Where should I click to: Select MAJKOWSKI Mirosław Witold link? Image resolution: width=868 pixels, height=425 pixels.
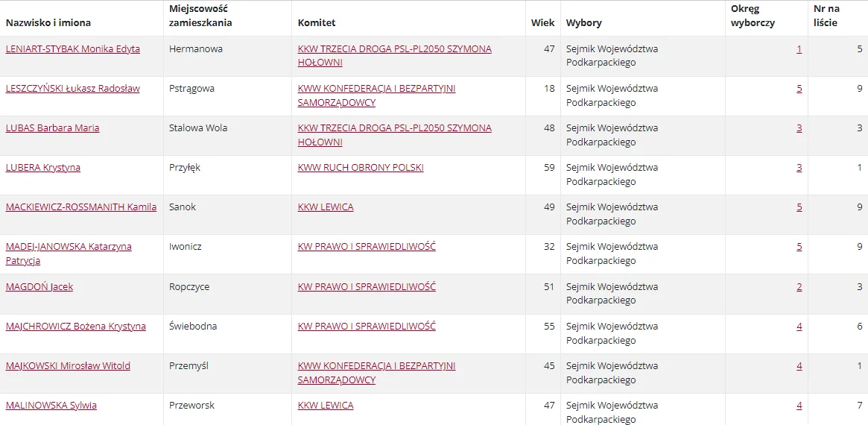pos(68,365)
